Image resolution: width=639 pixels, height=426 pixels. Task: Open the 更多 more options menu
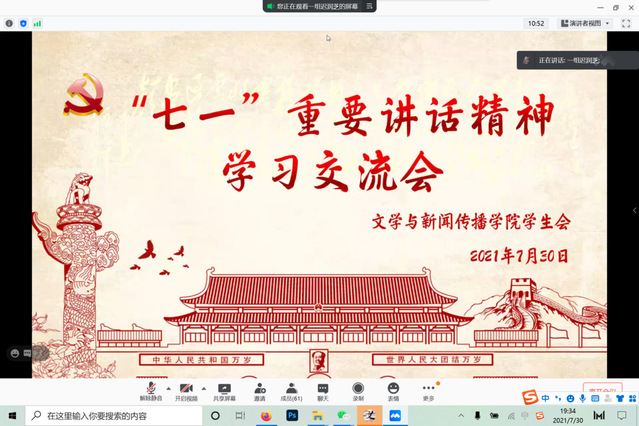pyautogui.click(x=429, y=389)
